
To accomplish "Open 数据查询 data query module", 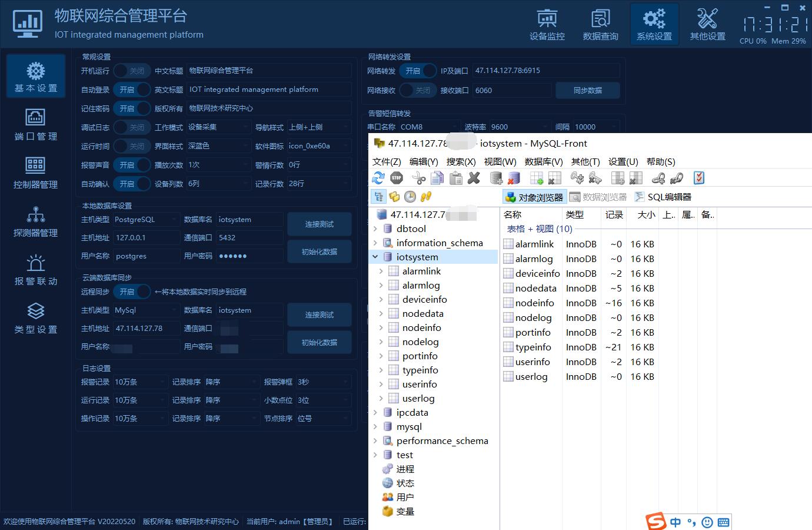I will click(x=600, y=25).
